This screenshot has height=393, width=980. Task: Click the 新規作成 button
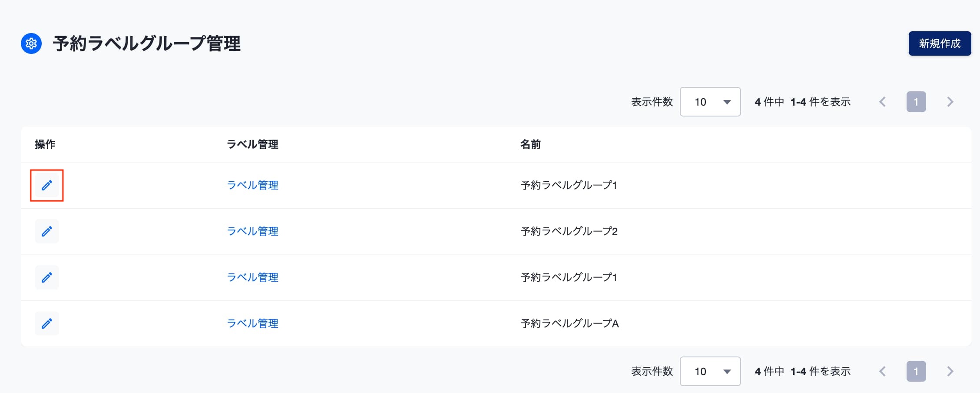[940, 43]
